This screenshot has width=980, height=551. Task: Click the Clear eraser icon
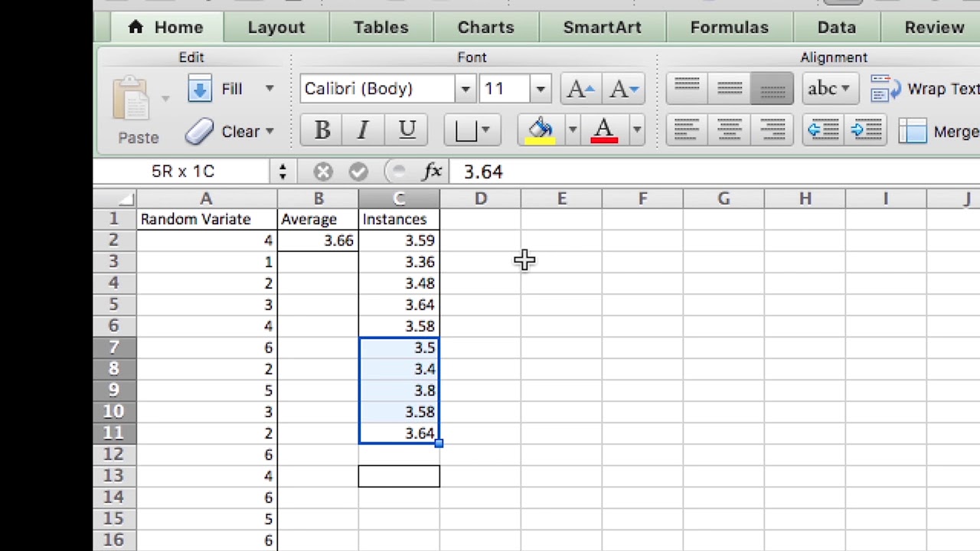(x=200, y=132)
